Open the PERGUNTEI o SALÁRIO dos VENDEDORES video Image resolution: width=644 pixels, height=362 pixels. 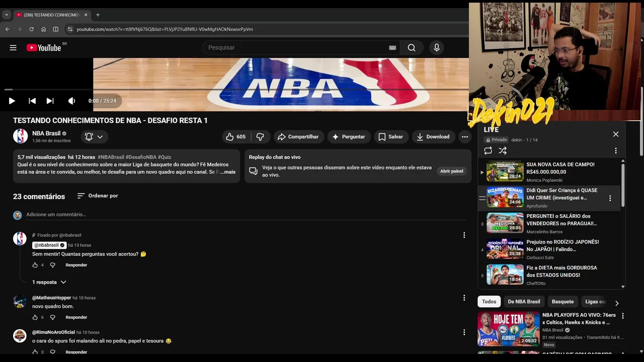tap(549, 224)
